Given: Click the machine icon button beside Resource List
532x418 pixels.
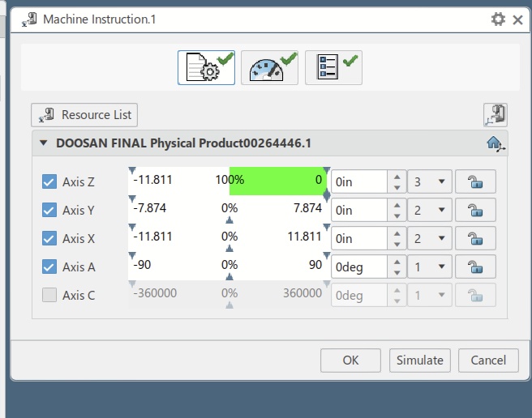Looking at the screenshot, I should [x=496, y=115].
